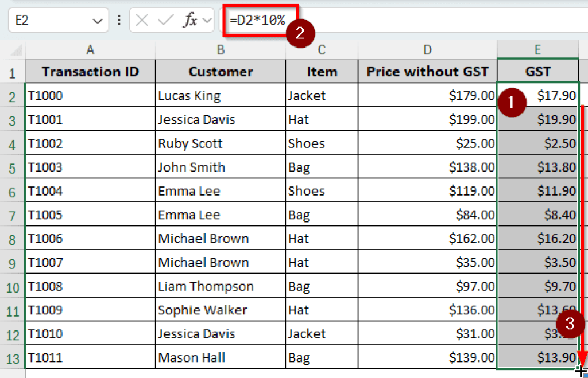This screenshot has width=588, height=378.
Task: Select the row 13 header
Action: [x=12, y=357]
